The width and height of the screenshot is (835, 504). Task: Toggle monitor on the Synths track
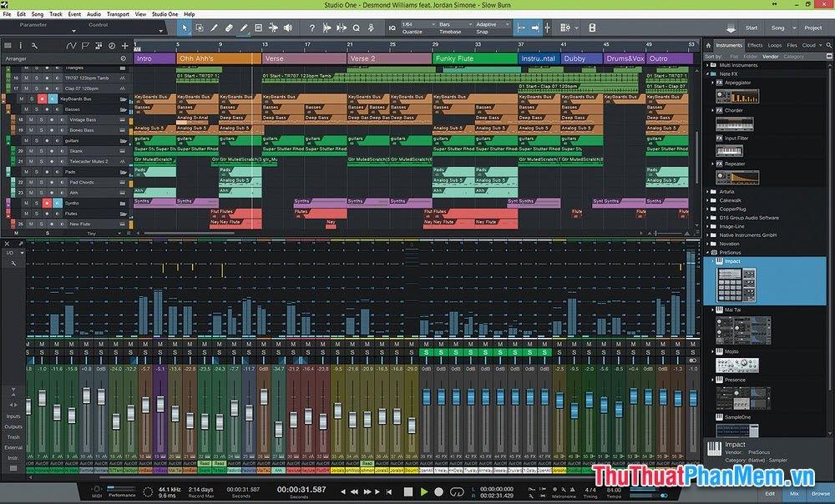[57, 203]
